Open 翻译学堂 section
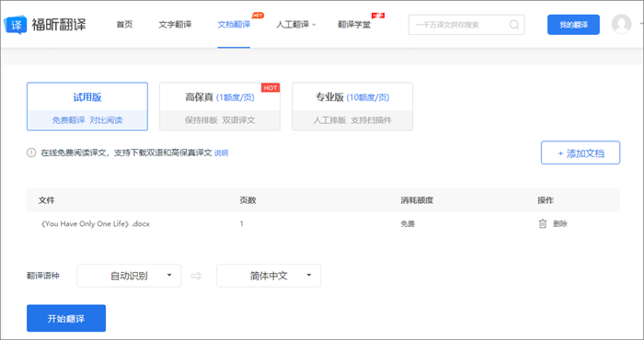The image size is (644, 340). coord(354,25)
